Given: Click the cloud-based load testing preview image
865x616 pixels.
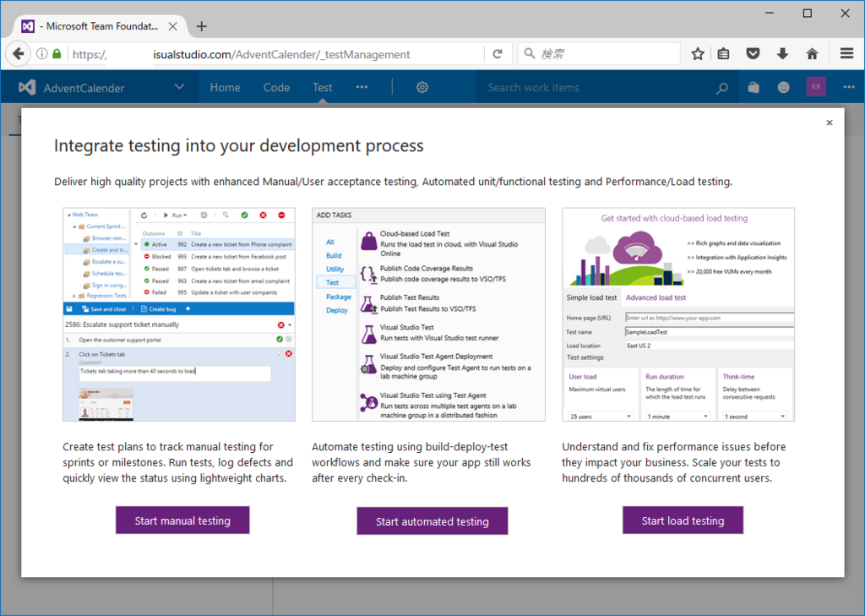Looking at the screenshot, I should [x=678, y=314].
